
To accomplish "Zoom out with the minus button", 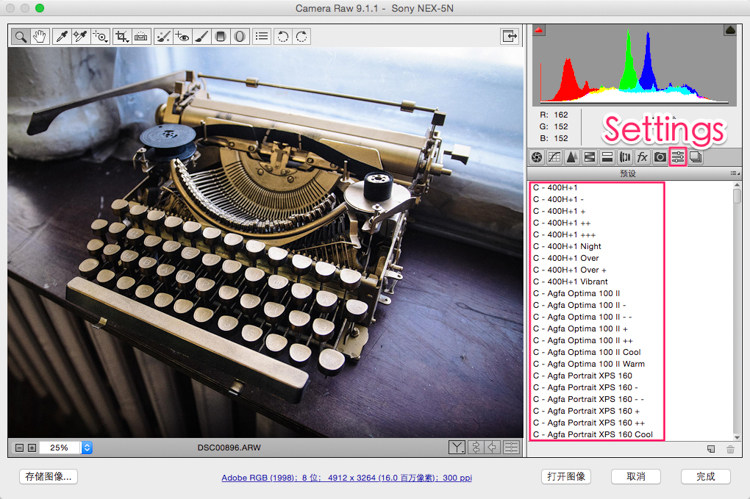I will (x=19, y=448).
